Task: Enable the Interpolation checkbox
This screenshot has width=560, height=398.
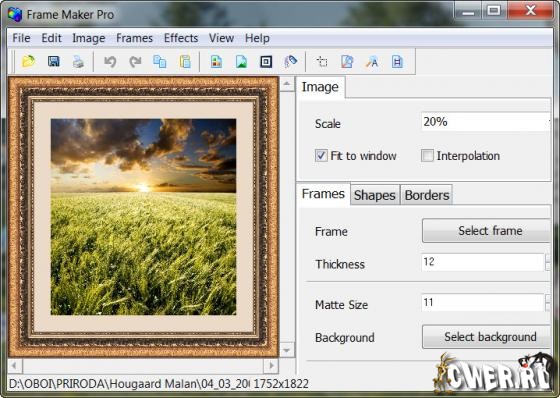Action: pyautogui.click(x=427, y=155)
